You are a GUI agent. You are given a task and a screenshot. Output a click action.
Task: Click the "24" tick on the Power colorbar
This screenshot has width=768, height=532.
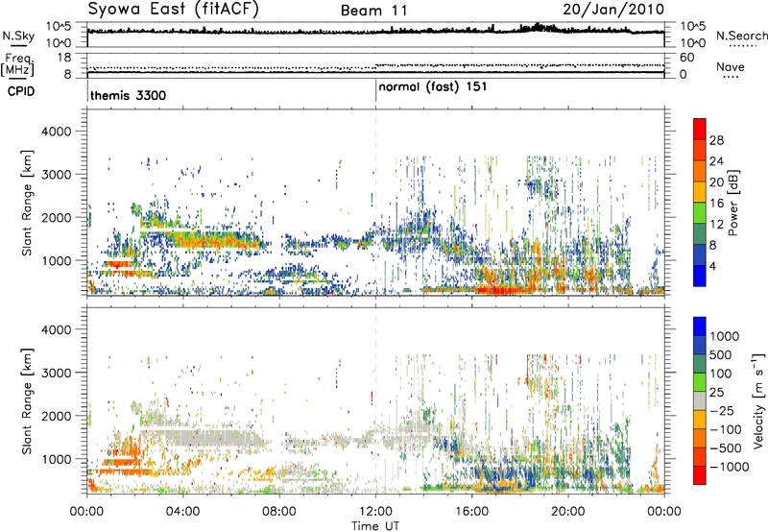pyautogui.click(x=716, y=161)
